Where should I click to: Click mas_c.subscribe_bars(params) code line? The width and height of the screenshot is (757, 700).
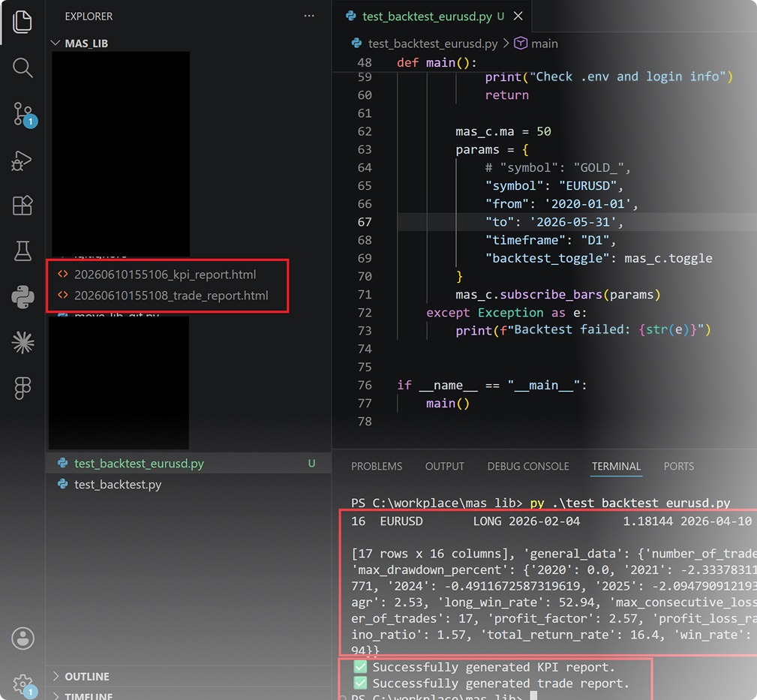557,295
